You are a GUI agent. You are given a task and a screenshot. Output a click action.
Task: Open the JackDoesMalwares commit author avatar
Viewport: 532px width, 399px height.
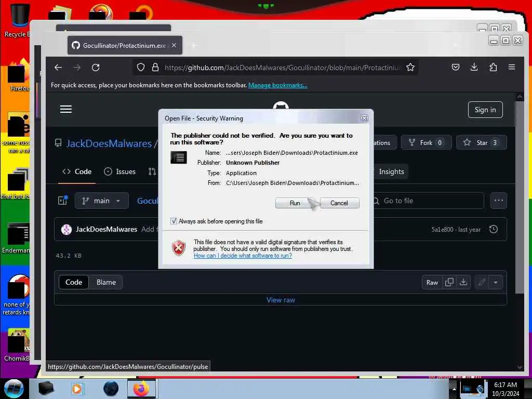66,229
